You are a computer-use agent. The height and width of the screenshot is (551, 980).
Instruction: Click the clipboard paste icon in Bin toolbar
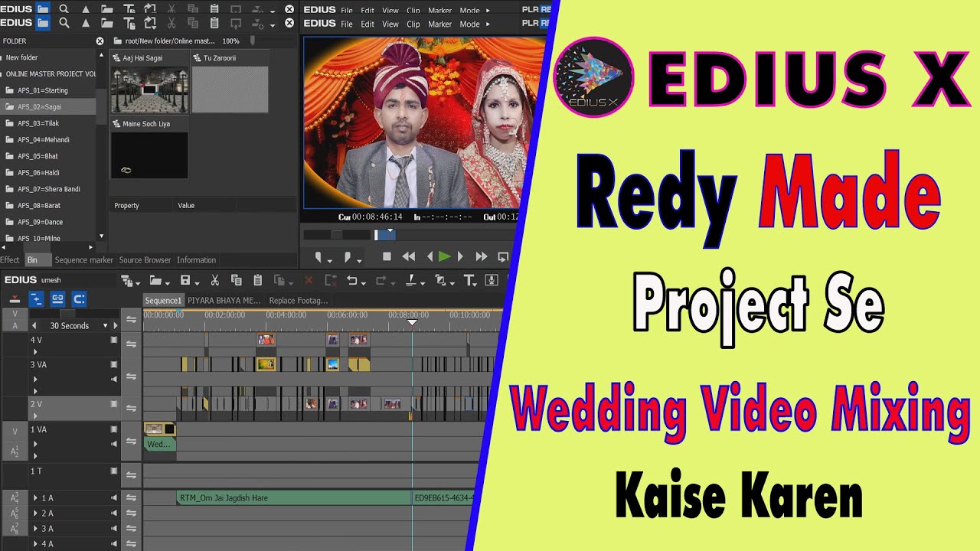214,23
